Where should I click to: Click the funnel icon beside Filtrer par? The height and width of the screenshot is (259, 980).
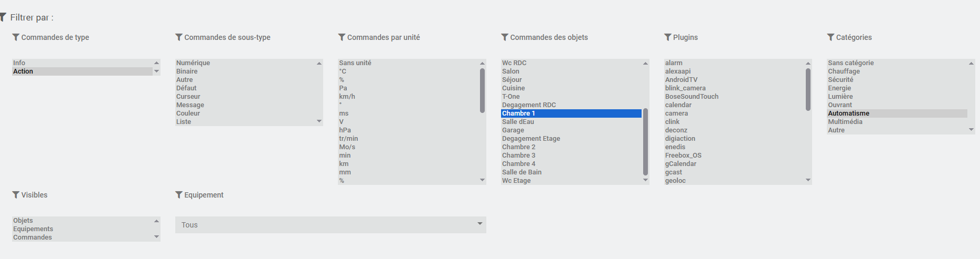(3, 17)
